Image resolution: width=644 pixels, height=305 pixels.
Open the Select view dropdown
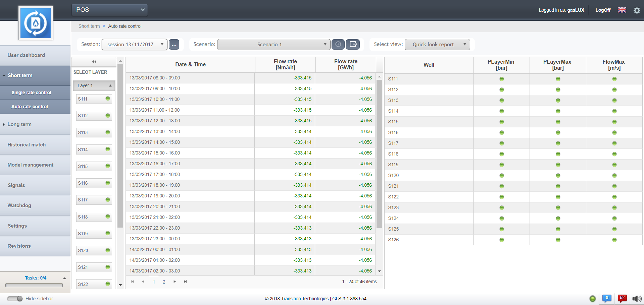[x=437, y=44]
